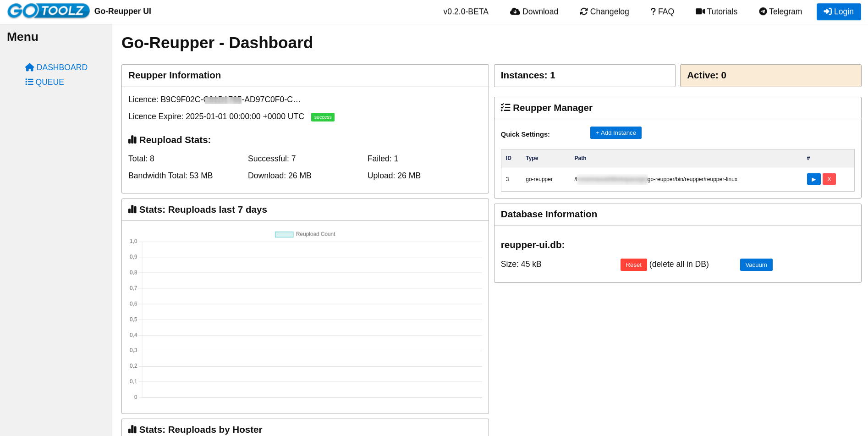868x436 pixels.
Task: Start instance 3 with play button
Action: tap(813, 179)
